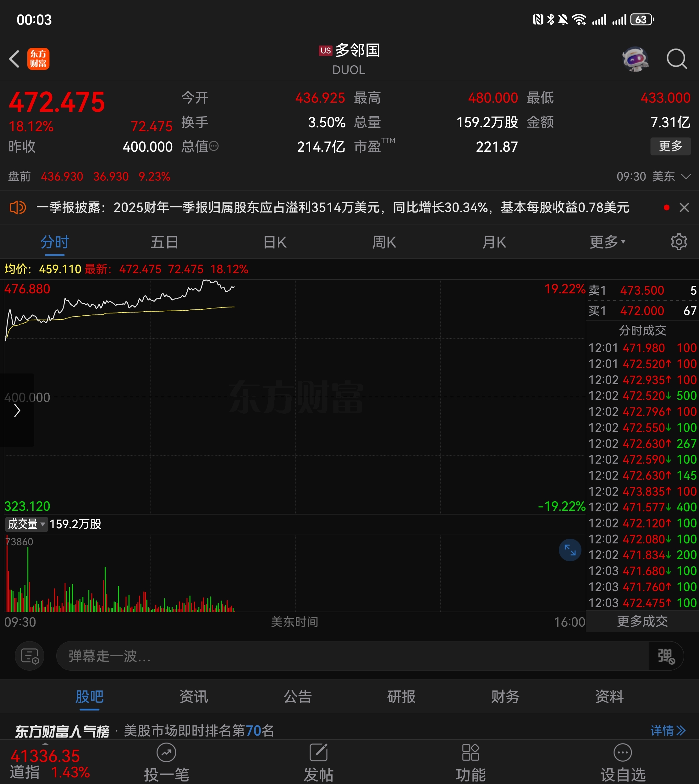This screenshot has height=784, width=699.
Task: Tap the large 472.475 current price
Action: coord(57,102)
